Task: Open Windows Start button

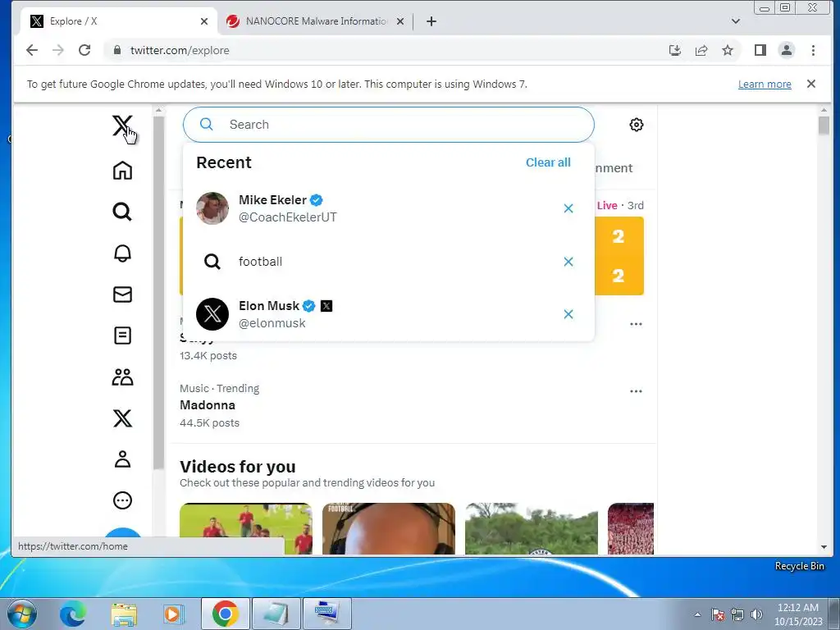Action: pos(22,614)
